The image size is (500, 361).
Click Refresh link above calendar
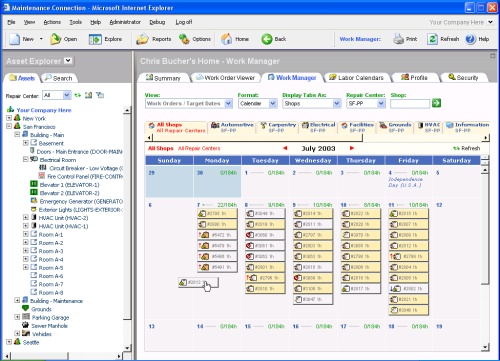[466, 148]
